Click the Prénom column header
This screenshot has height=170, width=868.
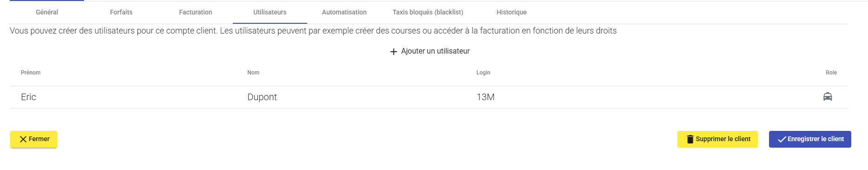pyautogui.click(x=31, y=73)
